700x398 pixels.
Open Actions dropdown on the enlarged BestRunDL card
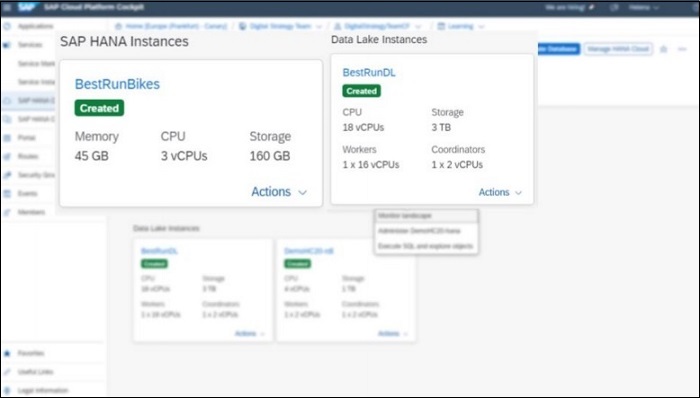pyautogui.click(x=500, y=192)
